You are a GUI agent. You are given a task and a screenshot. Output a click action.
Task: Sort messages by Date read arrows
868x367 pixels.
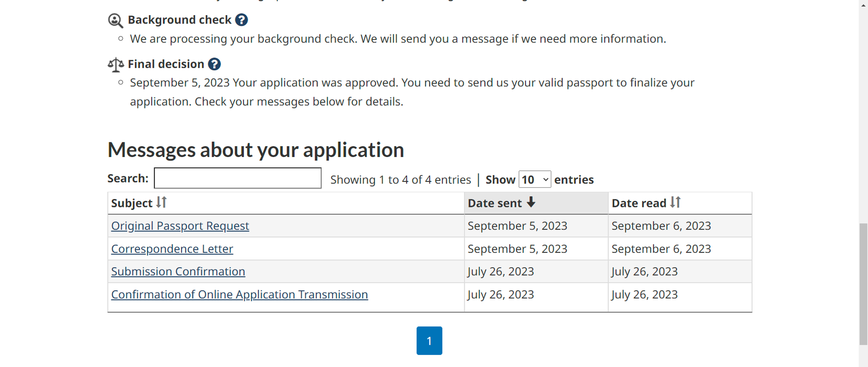(675, 203)
